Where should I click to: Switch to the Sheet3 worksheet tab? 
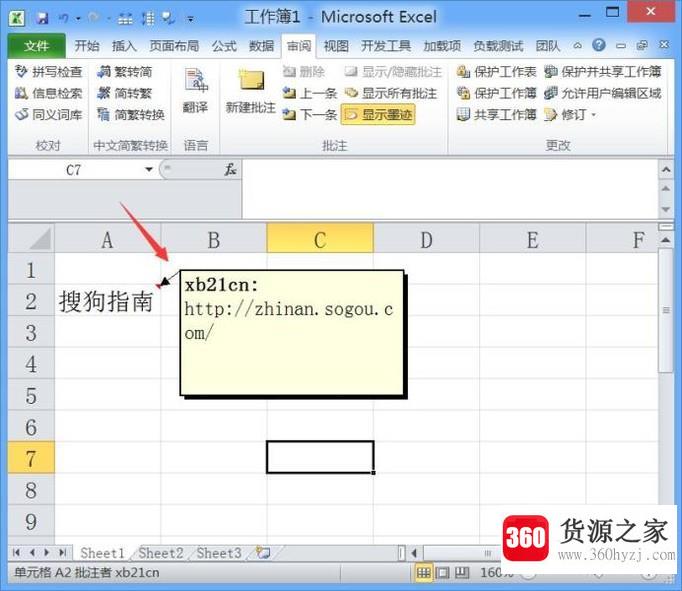pyautogui.click(x=219, y=553)
